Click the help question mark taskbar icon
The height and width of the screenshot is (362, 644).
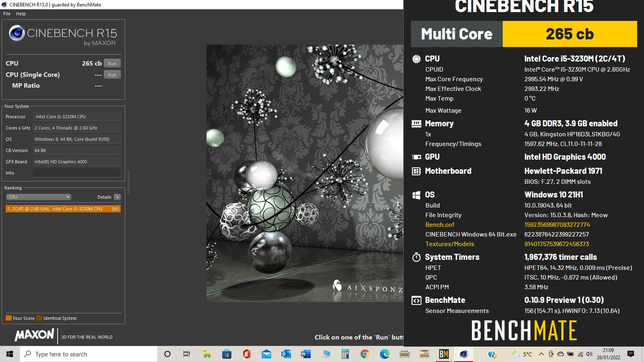(492, 354)
